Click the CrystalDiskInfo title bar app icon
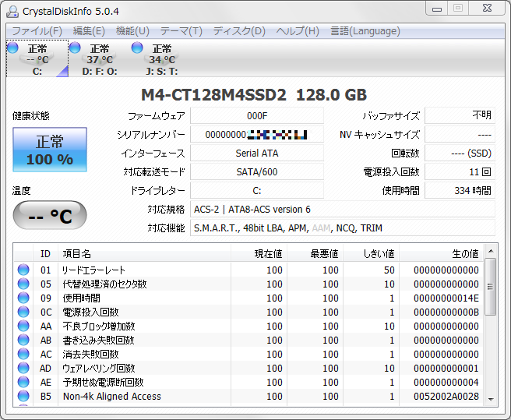The width and height of the screenshot is (511, 420). (12, 12)
